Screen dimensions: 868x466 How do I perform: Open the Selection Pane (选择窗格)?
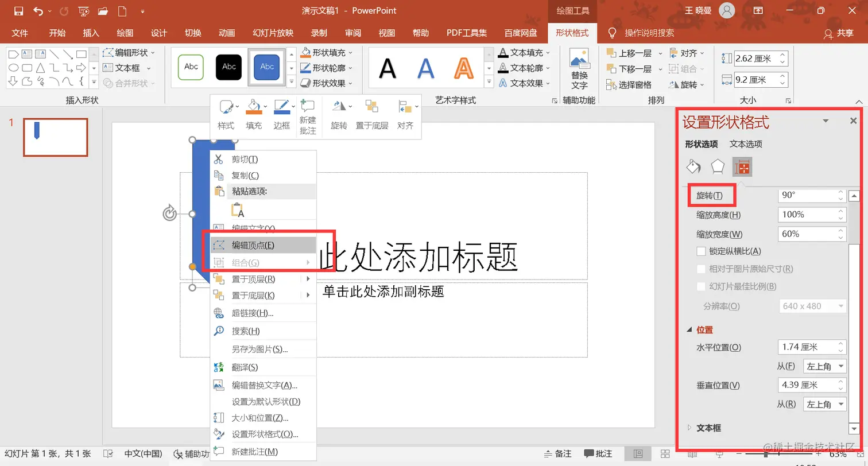tap(629, 84)
